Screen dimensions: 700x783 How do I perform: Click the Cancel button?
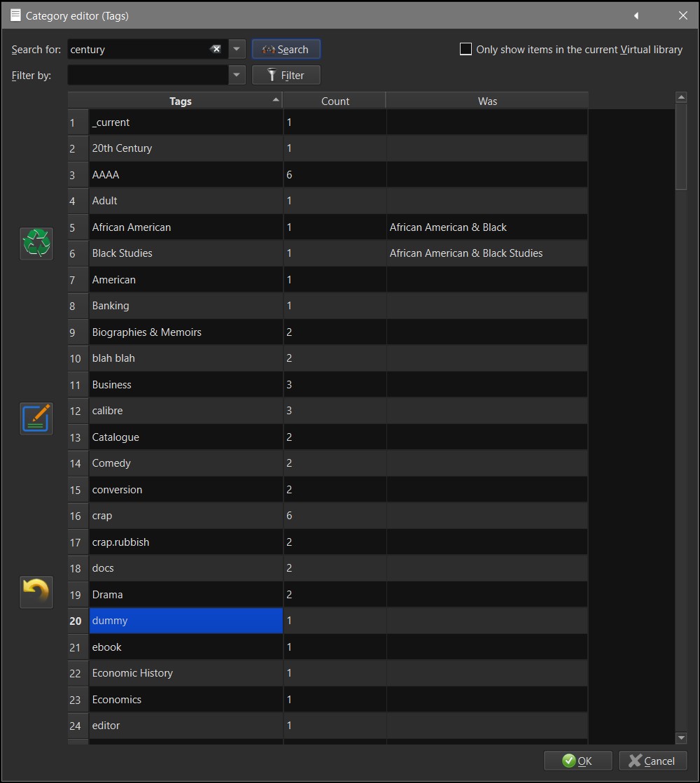coord(652,761)
